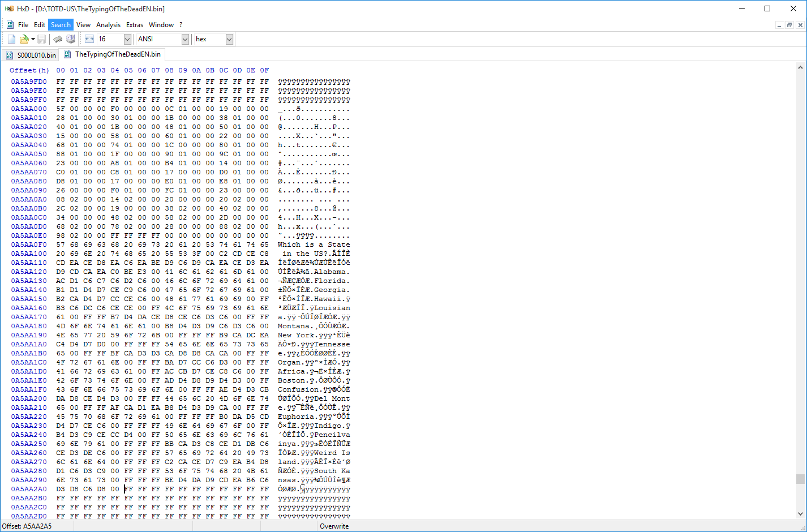807x532 pixels.
Task: Click the 'Georgia.' text in the decoded column
Action: coord(332,290)
